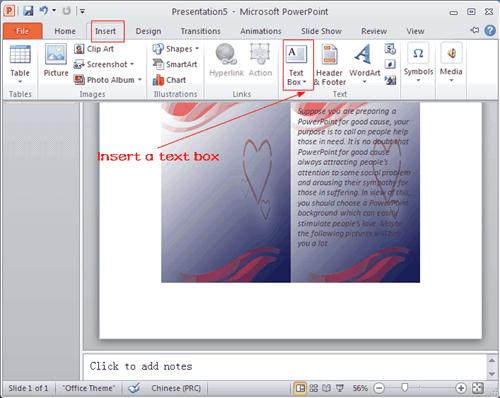Click to add notes pane
This screenshot has width=500, height=398.
(x=285, y=366)
